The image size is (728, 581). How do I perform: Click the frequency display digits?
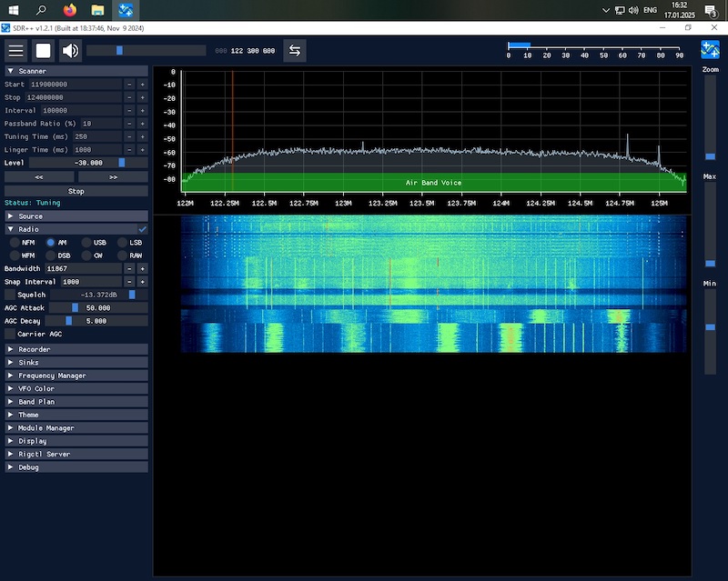245,51
